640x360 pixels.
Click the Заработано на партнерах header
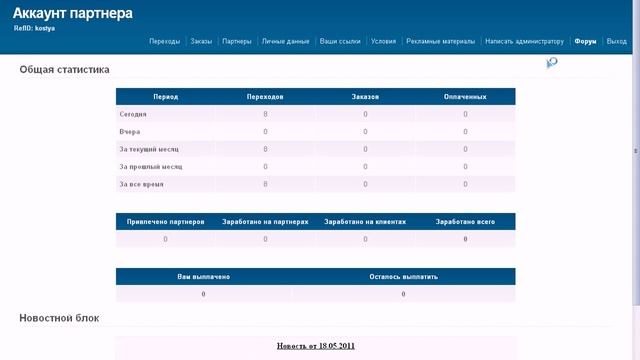tap(265, 222)
